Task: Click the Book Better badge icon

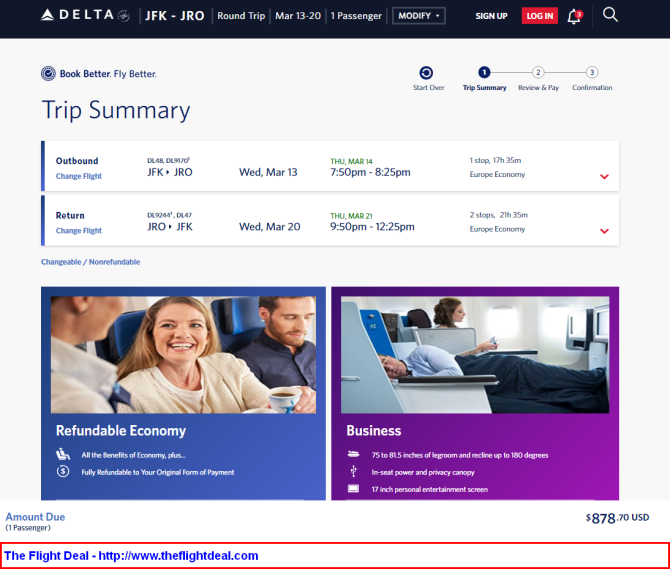Action: (x=48, y=73)
